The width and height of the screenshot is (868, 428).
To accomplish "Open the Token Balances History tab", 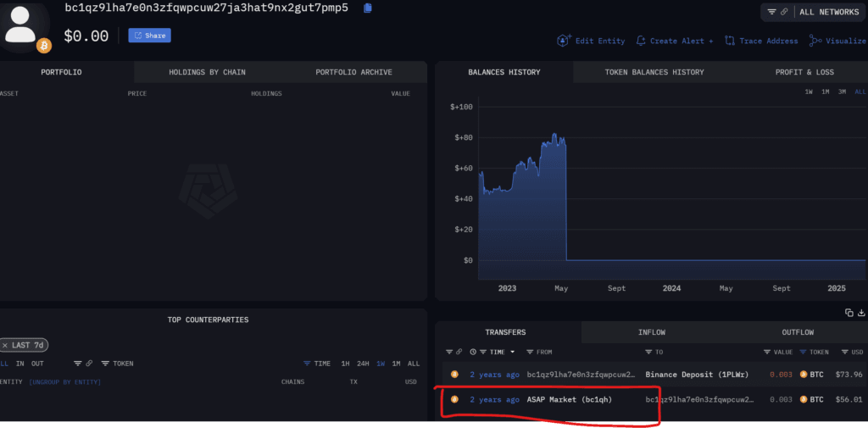I will click(x=654, y=72).
